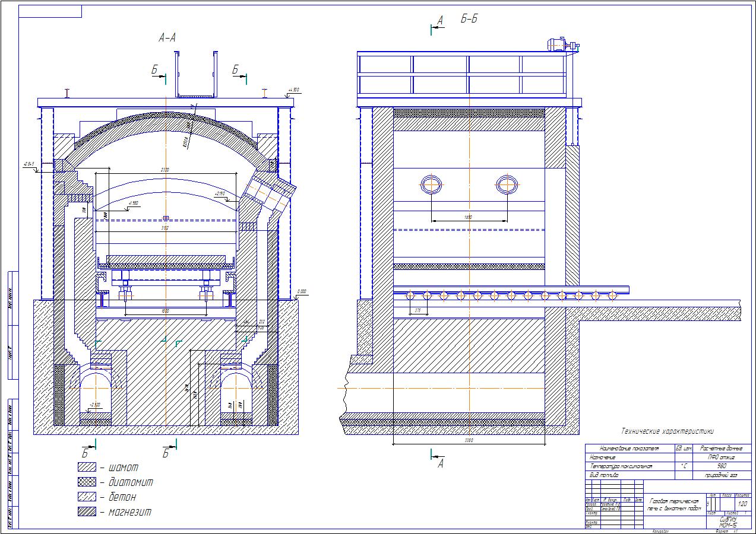This screenshot has width=756, height=534.
Task: Click the 'Масштаб' title block header
Action: 743,495
